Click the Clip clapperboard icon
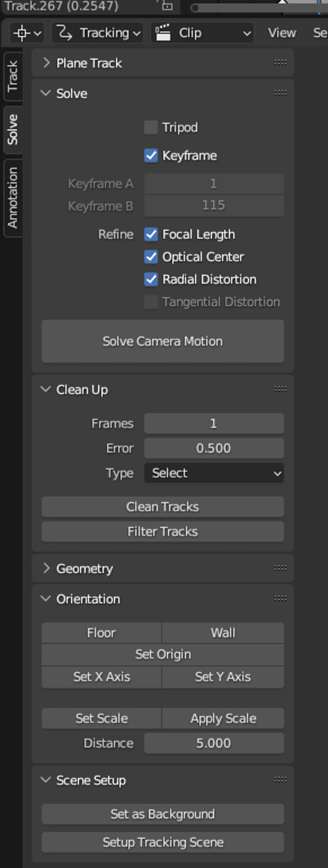The image size is (328, 868). (x=163, y=33)
